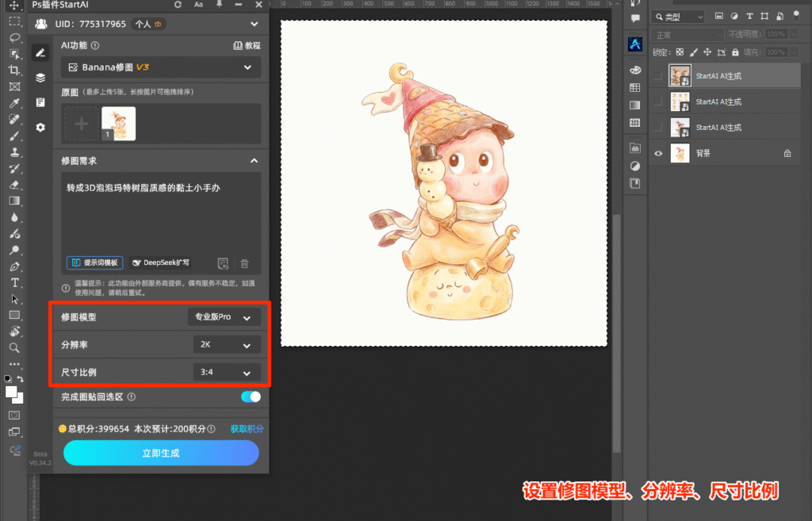The height and width of the screenshot is (521, 812).
Task: Swap foreground and background colors
Action: click(x=20, y=378)
